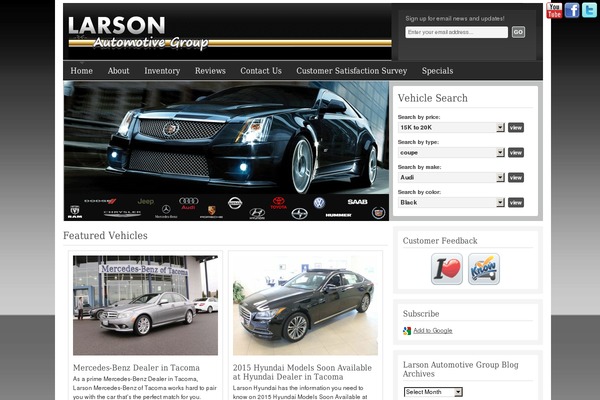Open the Contact Us menu item
Viewport: 600px width, 400px height.
coord(261,71)
